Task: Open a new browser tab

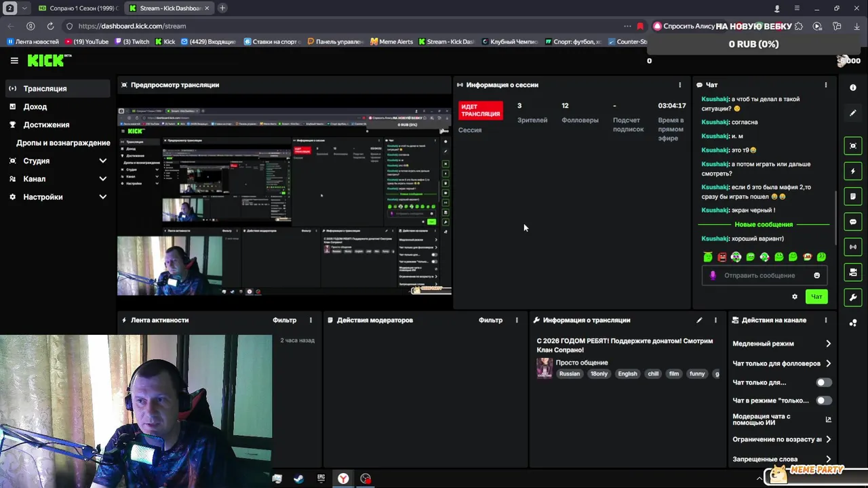Action: pos(222,8)
